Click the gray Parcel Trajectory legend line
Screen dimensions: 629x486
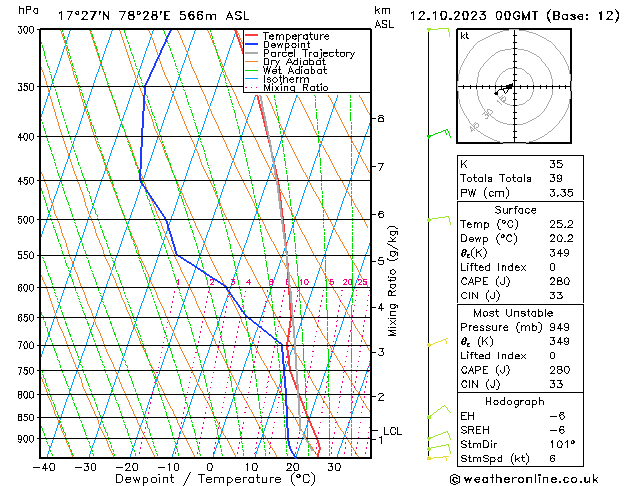coord(252,53)
